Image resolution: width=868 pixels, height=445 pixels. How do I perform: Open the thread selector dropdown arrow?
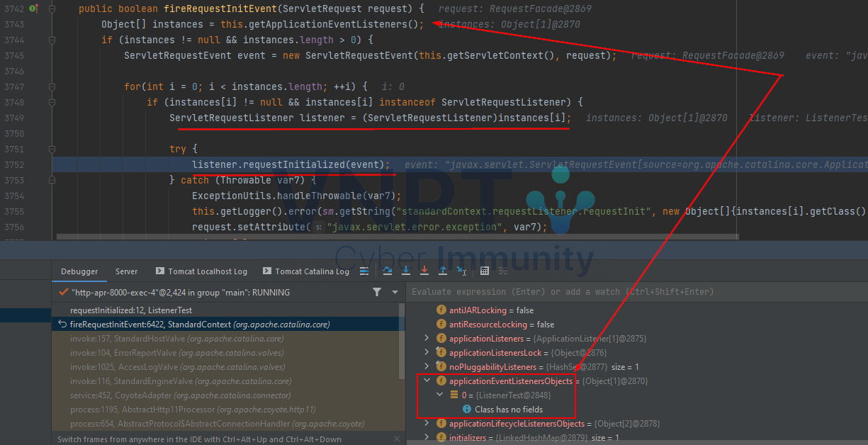pos(395,292)
